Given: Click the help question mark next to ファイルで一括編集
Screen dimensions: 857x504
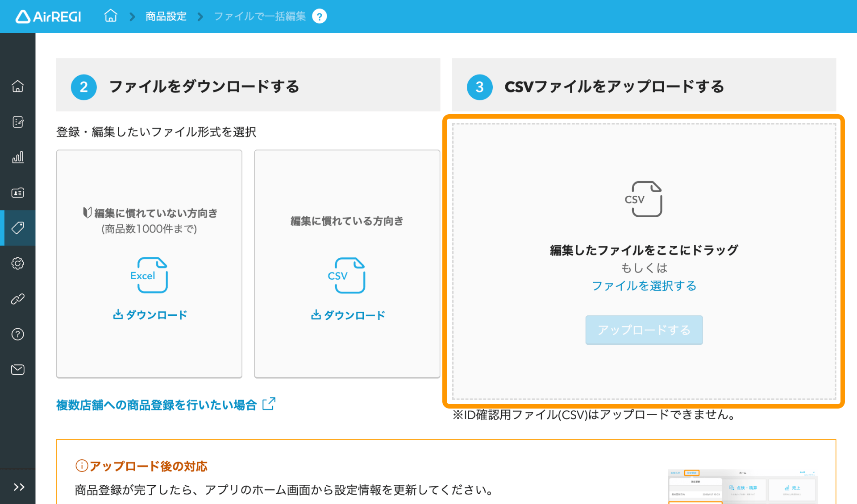Looking at the screenshot, I should (320, 16).
